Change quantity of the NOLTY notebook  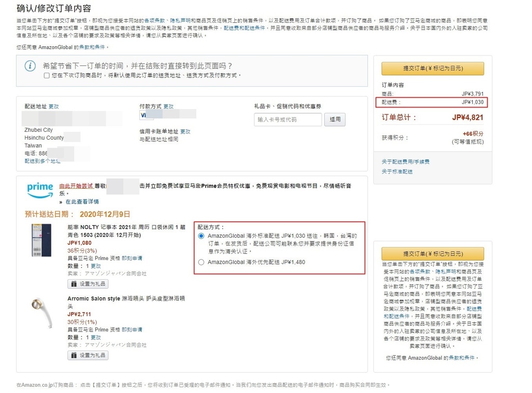(96, 266)
